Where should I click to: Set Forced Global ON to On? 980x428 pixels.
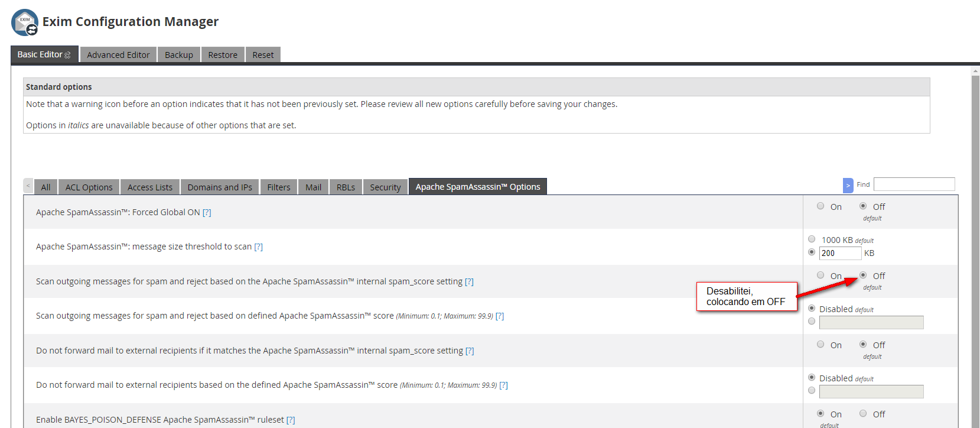(x=821, y=206)
